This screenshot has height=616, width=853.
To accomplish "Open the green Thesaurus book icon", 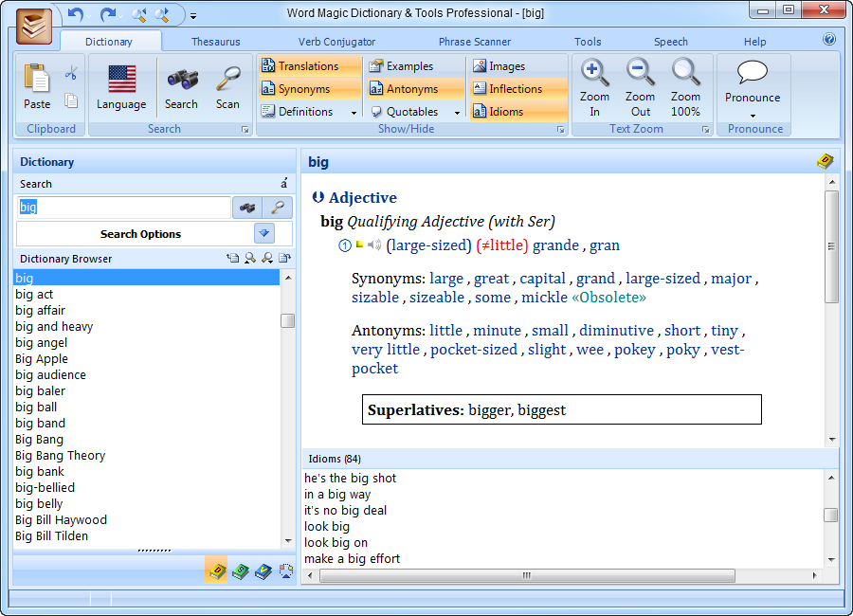I will 240,571.
